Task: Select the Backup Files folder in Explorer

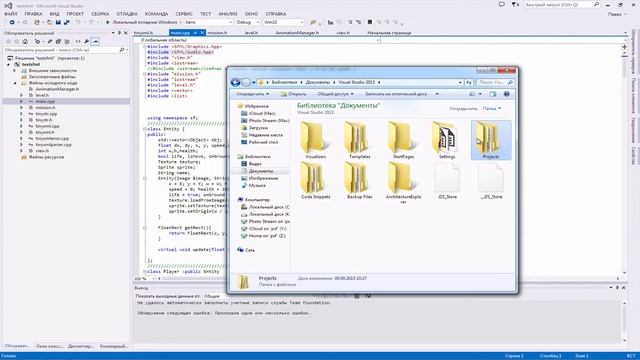Action: click(x=359, y=180)
